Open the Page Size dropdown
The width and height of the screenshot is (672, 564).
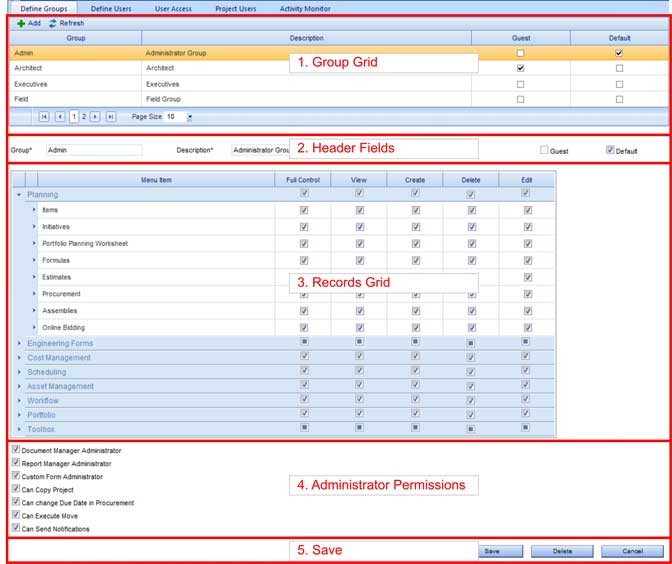(190, 117)
